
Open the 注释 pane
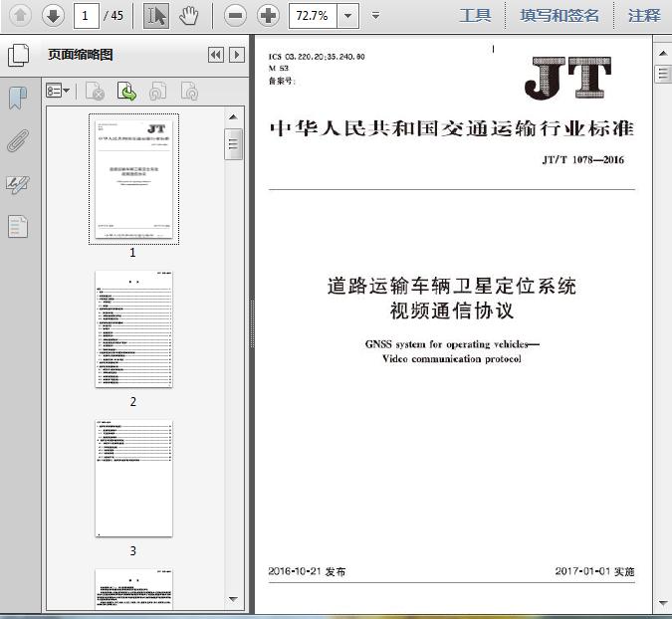[x=644, y=16]
